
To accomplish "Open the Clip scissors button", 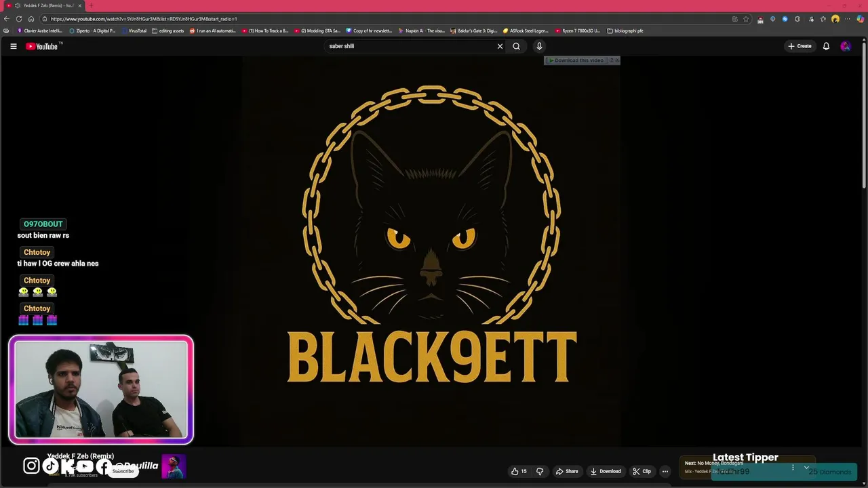I will pyautogui.click(x=642, y=471).
